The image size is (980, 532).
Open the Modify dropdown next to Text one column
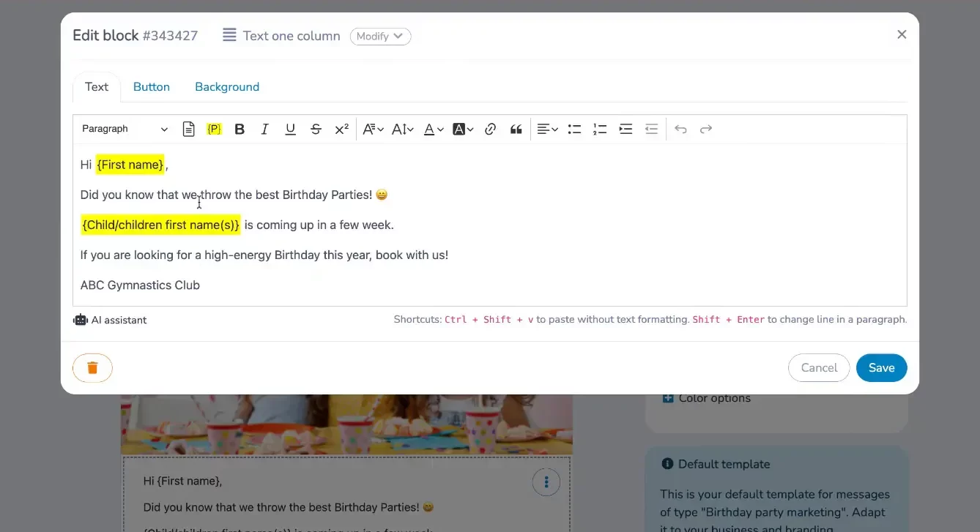[380, 36]
